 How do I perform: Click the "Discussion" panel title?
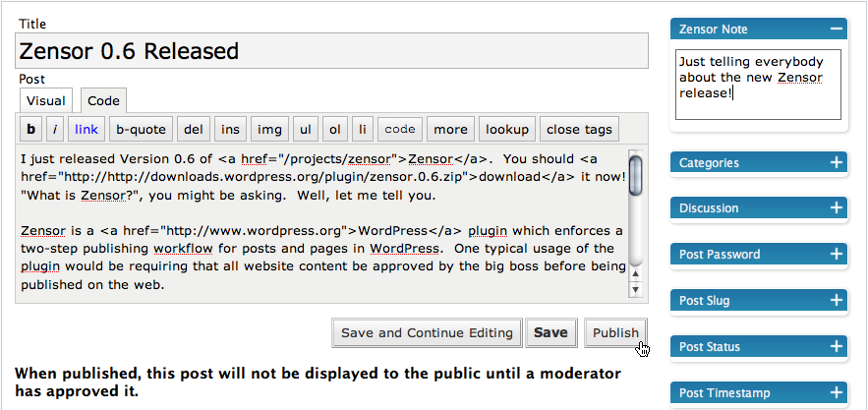[709, 208]
